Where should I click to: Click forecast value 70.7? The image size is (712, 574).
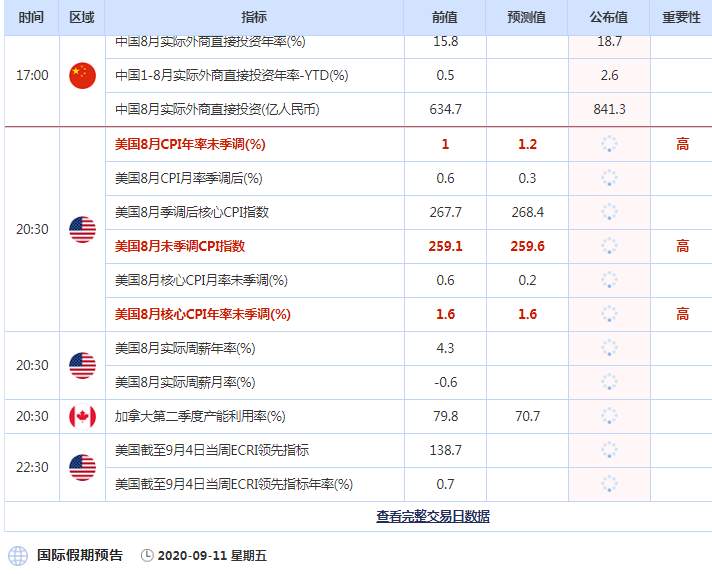[x=527, y=416]
